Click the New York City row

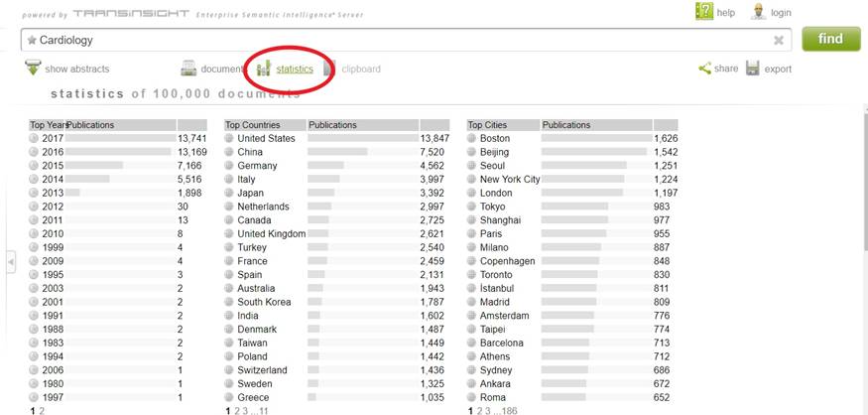coord(572,179)
